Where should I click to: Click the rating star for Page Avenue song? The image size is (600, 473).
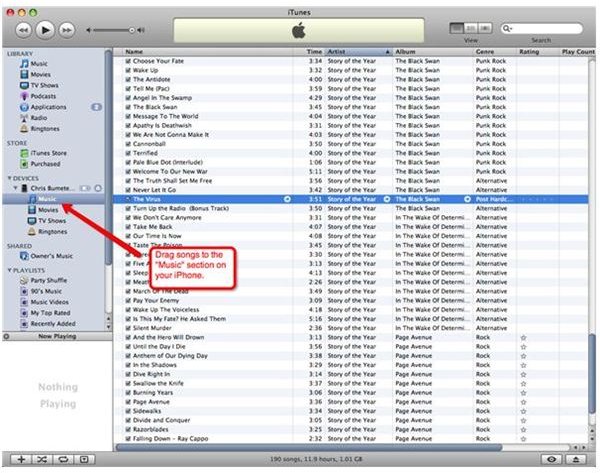523,402
